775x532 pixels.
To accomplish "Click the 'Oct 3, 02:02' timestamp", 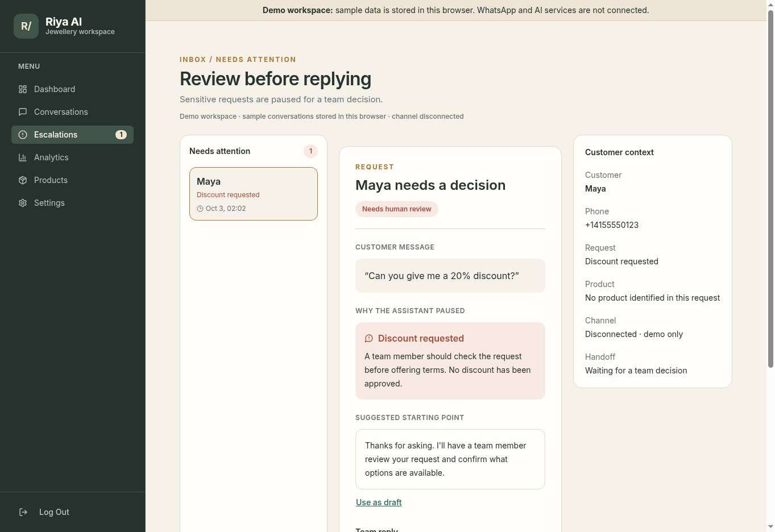I will coord(226,209).
